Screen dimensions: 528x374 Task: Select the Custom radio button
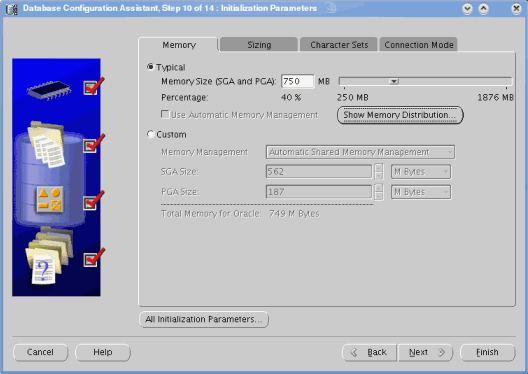point(151,134)
